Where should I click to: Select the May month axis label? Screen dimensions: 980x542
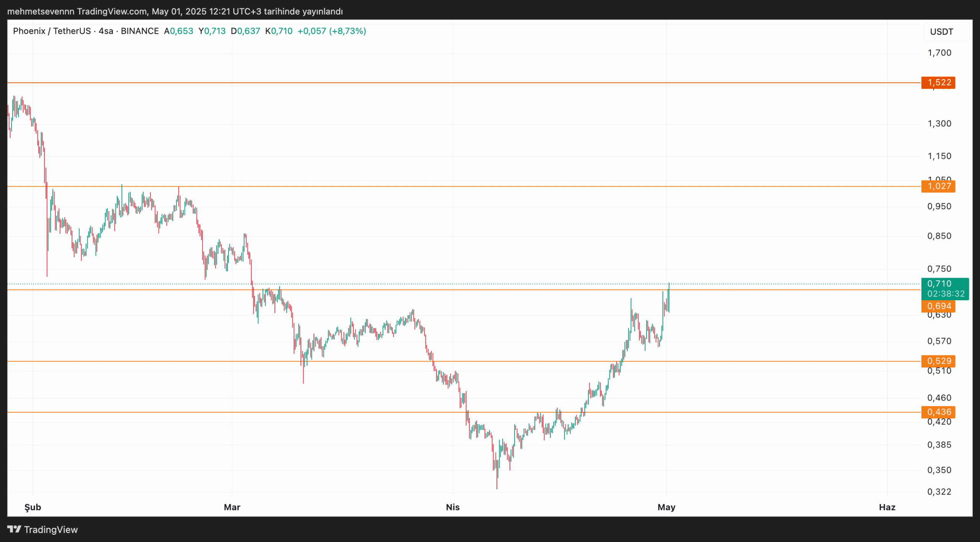tap(666, 507)
